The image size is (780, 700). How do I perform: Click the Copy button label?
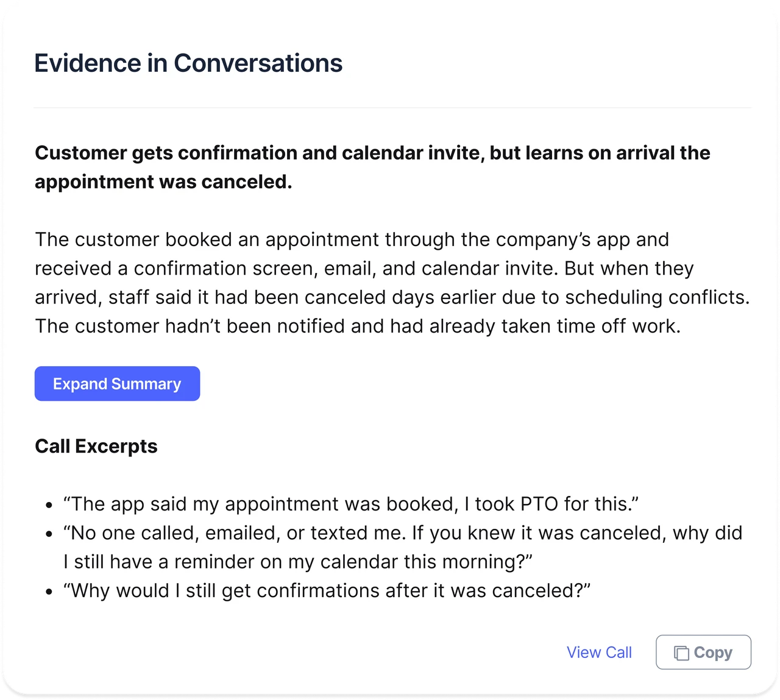point(713,652)
